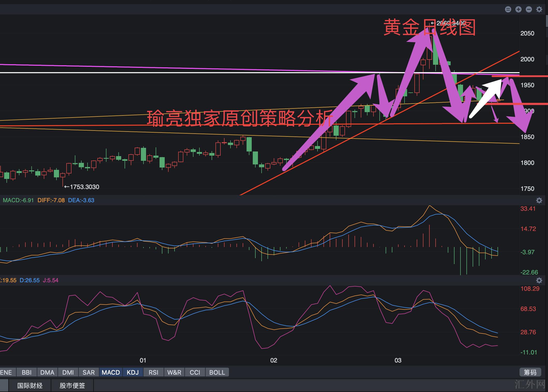The image size is (548, 392).
Task: Click the 筹码 chip distribution button
Action: [530, 372]
